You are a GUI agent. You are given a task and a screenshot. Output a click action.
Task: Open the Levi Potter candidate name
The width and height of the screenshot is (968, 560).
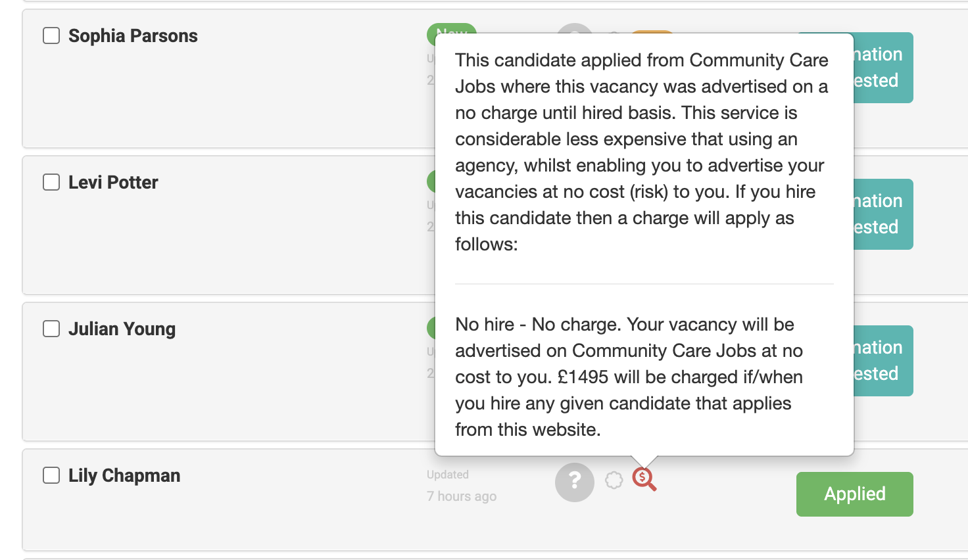(x=113, y=183)
